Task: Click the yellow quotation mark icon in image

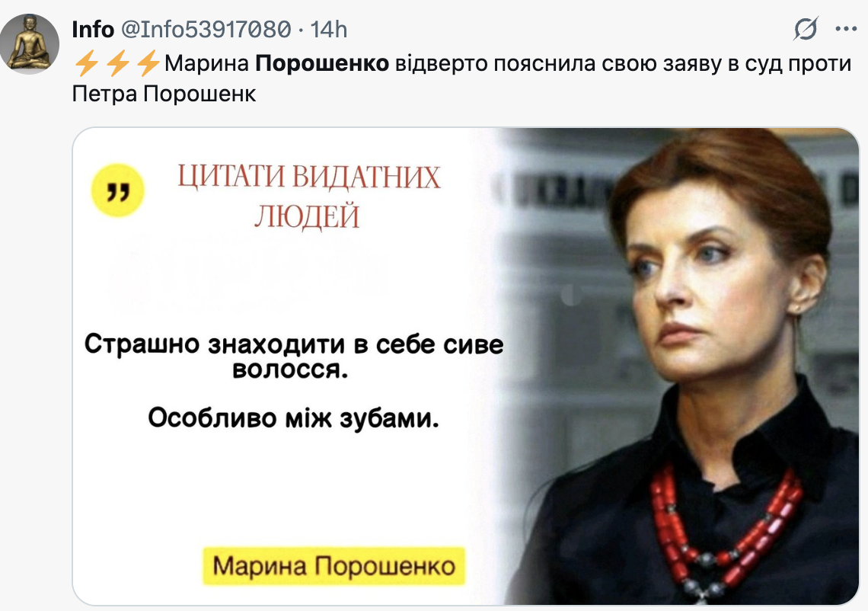Action: 117,190
